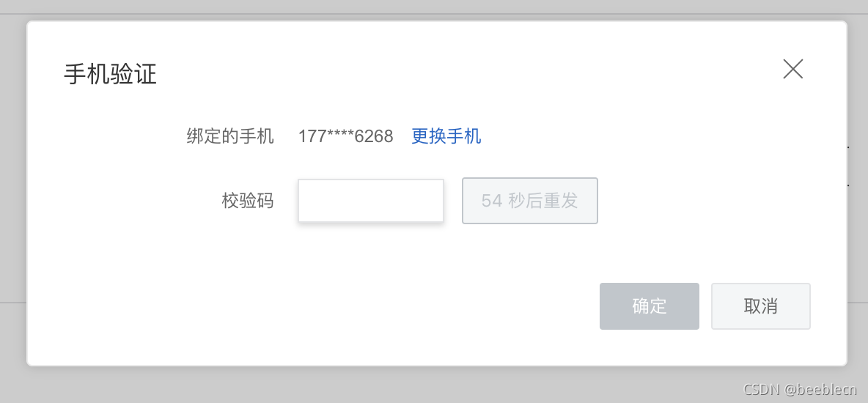Click the 校验码 field label
The height and width of the screenshot is (403, 868).
coord(248,200)
